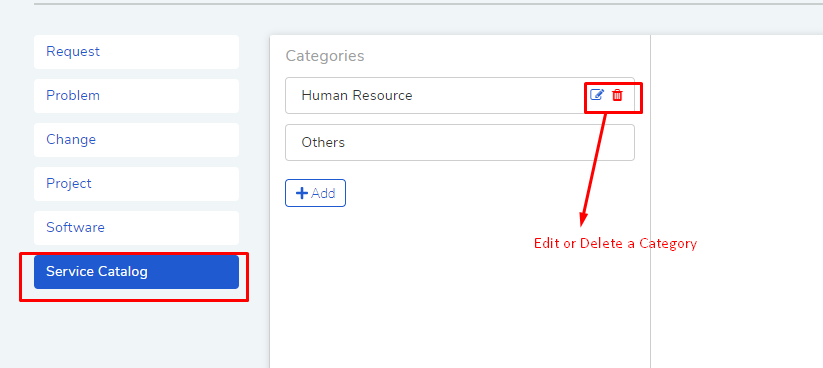Screen dimensions: 823x368
Task: Select the Others category row
Action: (x=460, y=142)
